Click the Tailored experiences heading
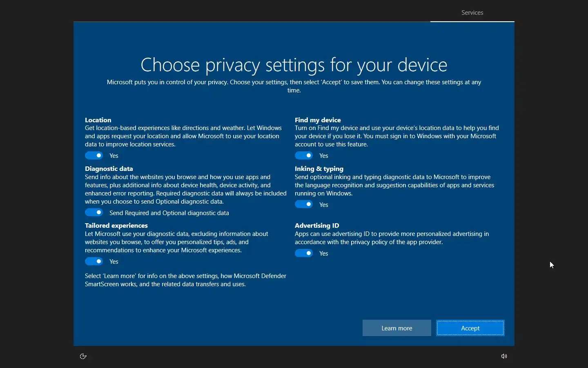The width and height of the screenshot is (588, 368). pos(116,225)
